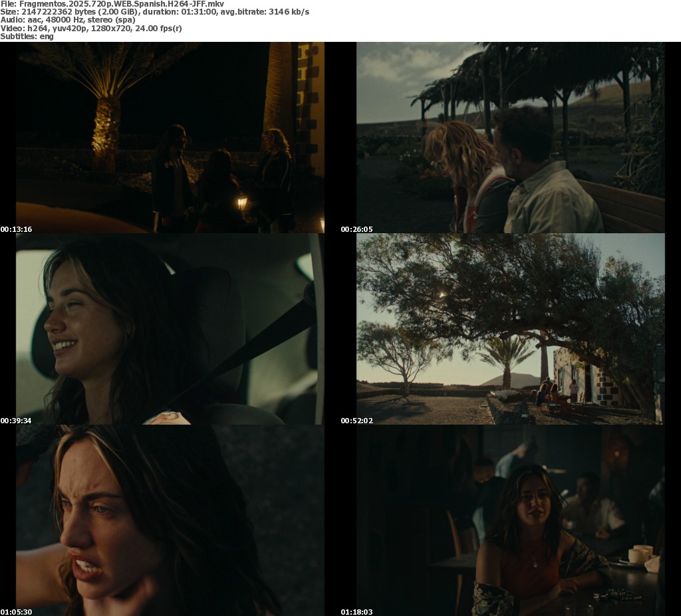Click the 00:26:05 timestamp label

[356, 229]
